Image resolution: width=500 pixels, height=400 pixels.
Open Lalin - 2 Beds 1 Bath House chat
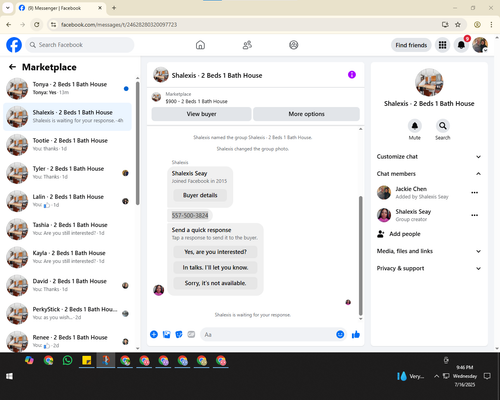point(67,201)
